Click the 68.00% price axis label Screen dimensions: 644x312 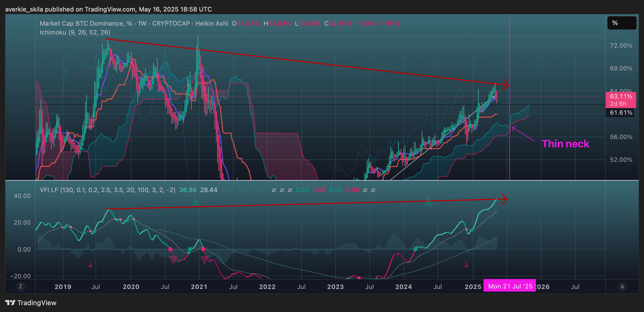coord(621,68)
